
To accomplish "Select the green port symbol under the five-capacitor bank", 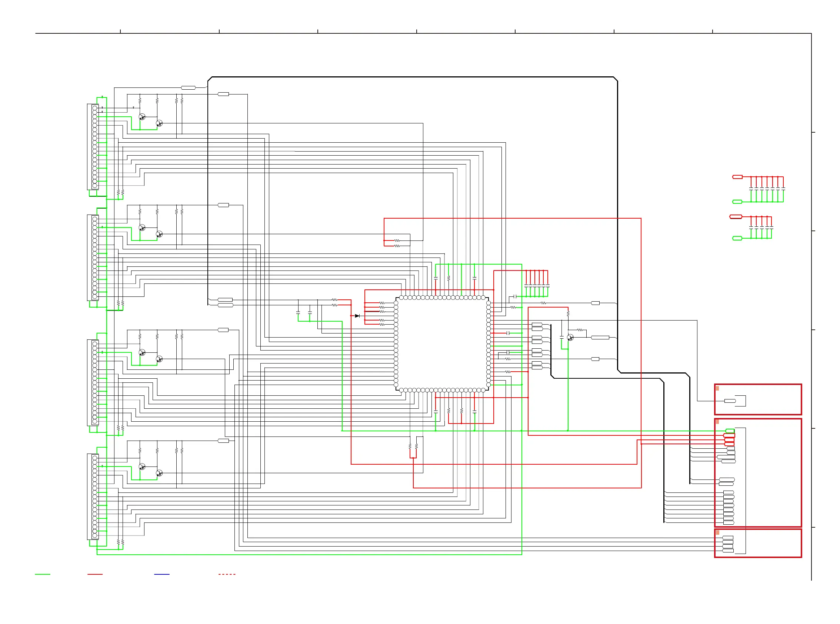I will [737, 238].
